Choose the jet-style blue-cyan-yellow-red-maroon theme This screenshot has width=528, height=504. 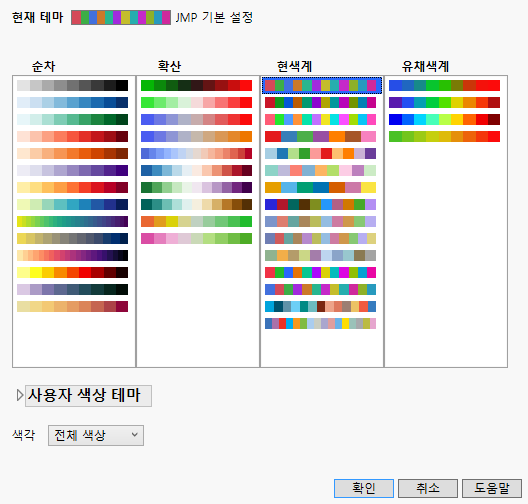coord(444,120)
